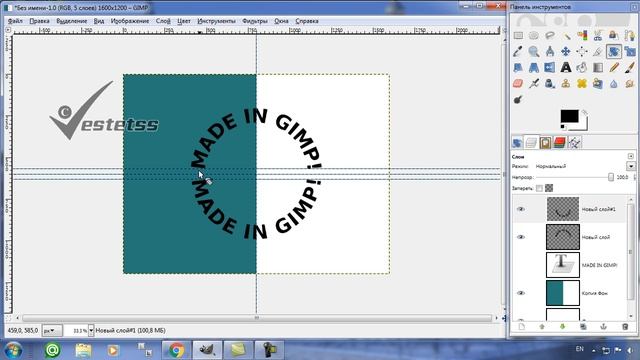
Task: Select the Ink tool
Action: (x=550, y=83)
